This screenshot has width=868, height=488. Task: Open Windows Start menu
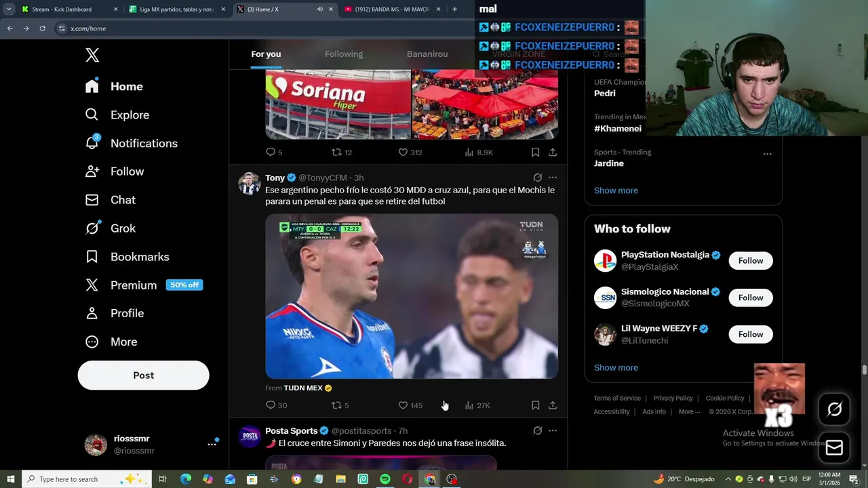[10, 479]
